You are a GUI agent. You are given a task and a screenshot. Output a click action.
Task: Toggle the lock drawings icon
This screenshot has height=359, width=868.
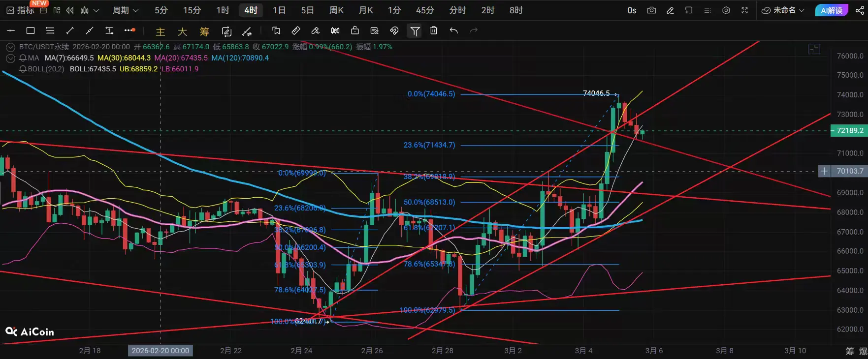[355, 30]
